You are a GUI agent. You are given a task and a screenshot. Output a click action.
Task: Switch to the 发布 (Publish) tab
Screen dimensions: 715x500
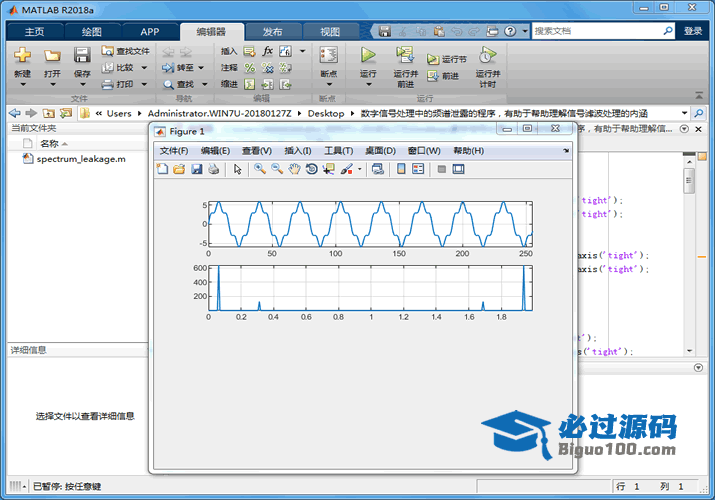[272, 31]
